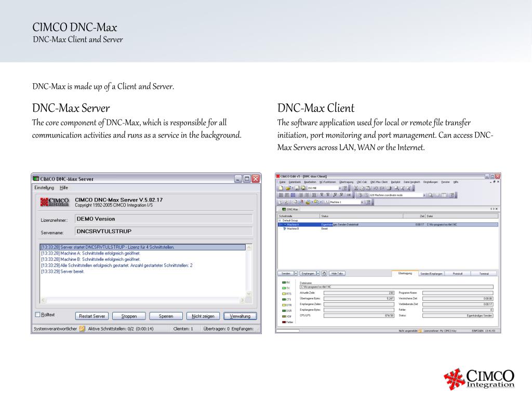
Task: Click 'Aktive Schnittstellen: 0/2' status entry
Action: click(121, 329)
